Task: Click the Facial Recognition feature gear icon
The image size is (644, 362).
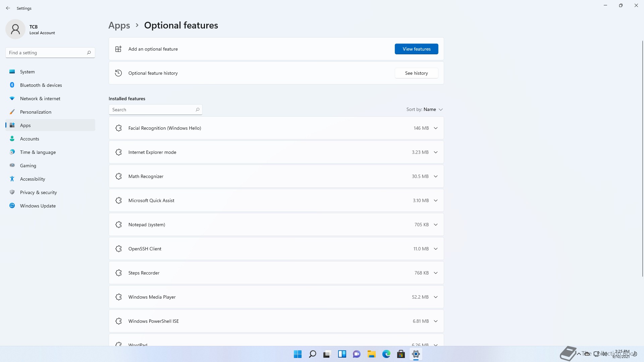Action: [x=118, y=128]
